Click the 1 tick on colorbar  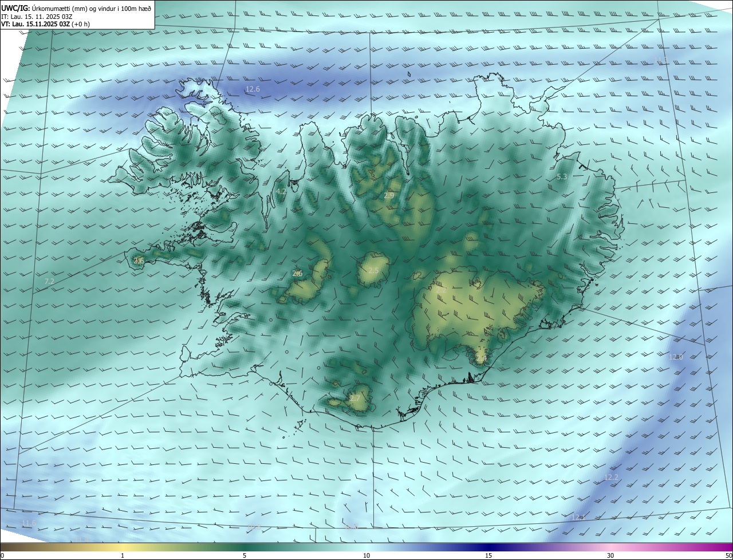[x=123, y=555]
